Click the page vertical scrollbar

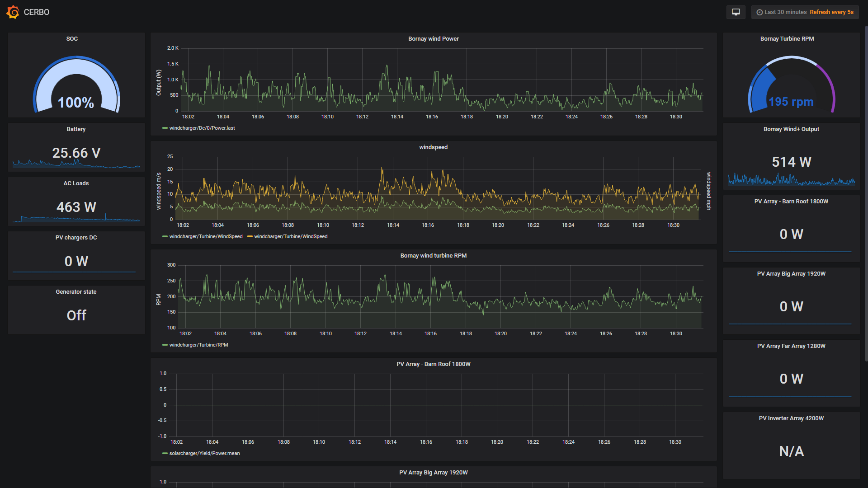coord(866,194)
